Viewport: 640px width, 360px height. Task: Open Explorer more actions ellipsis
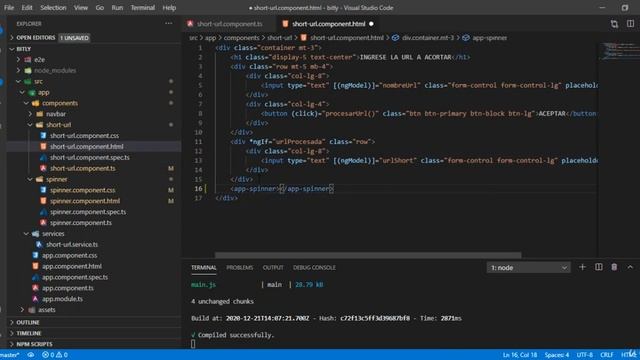point(169,24)
